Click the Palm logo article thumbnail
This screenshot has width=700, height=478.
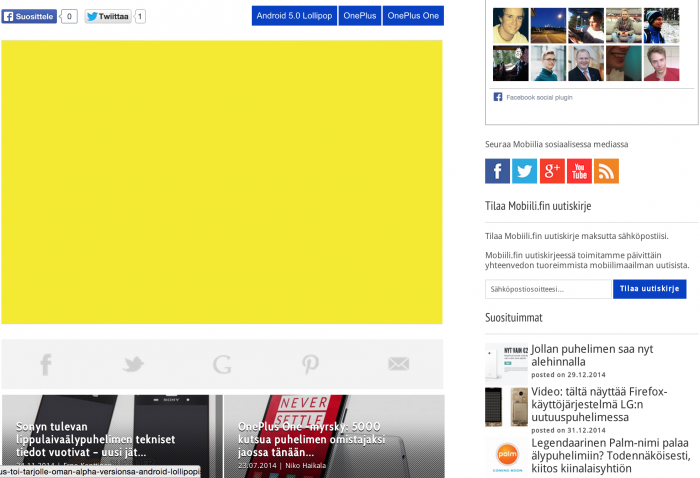coord(507,456)
